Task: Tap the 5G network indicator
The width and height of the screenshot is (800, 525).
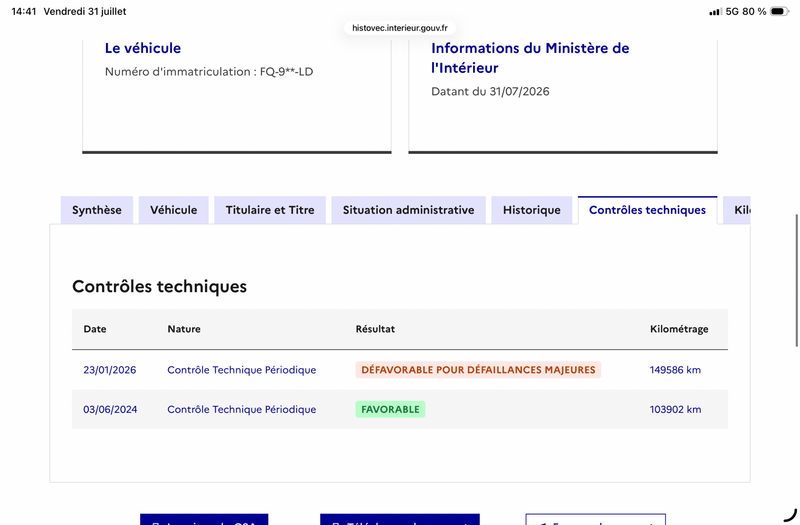Action: click(732, 11)
